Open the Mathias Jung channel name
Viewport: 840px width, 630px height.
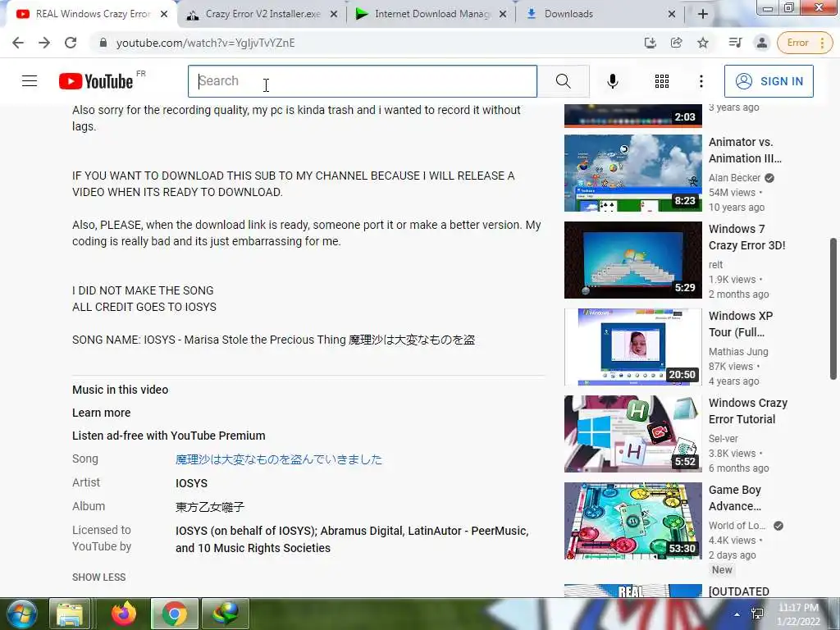click(x=738, y=351)
